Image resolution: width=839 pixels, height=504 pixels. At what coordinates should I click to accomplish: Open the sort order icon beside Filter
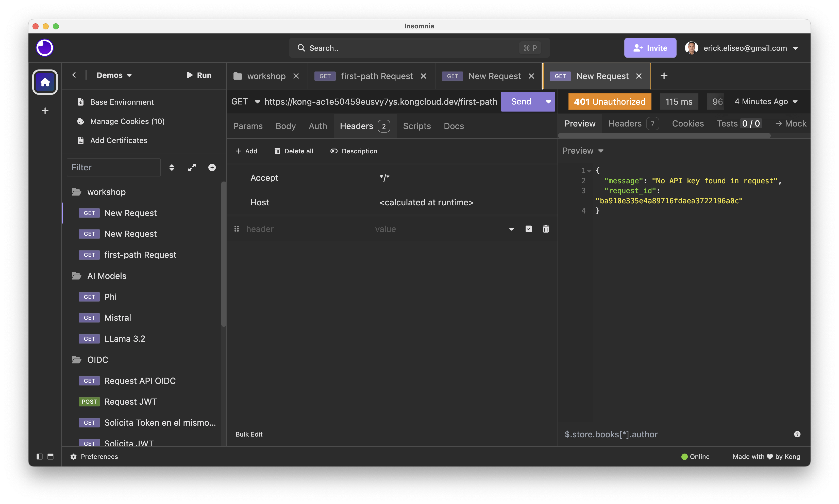pos(172,167)
